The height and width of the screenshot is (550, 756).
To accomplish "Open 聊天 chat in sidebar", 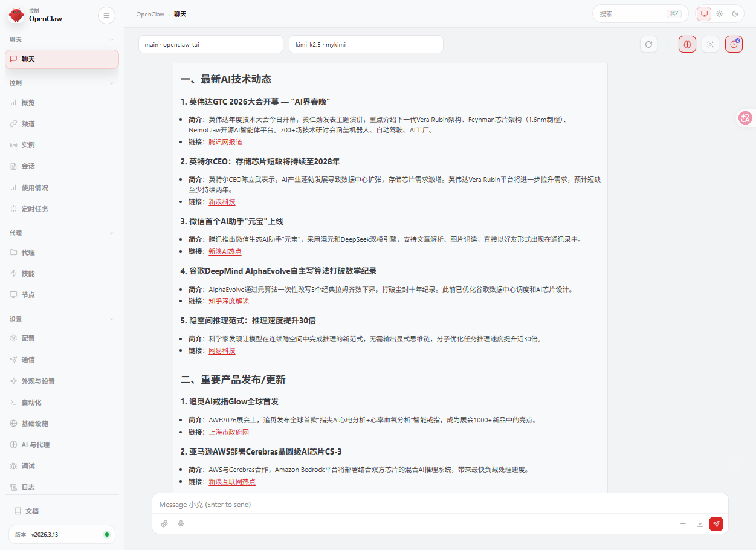I will click(62, 59).
